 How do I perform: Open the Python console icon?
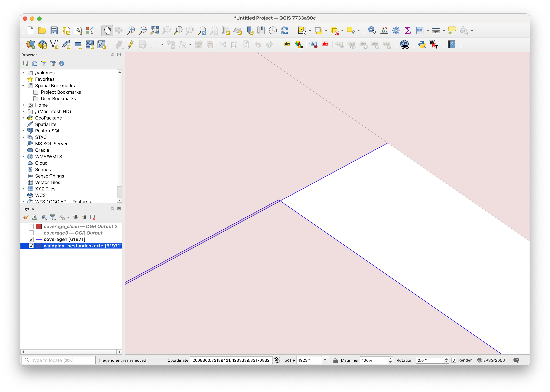(422, 44)
